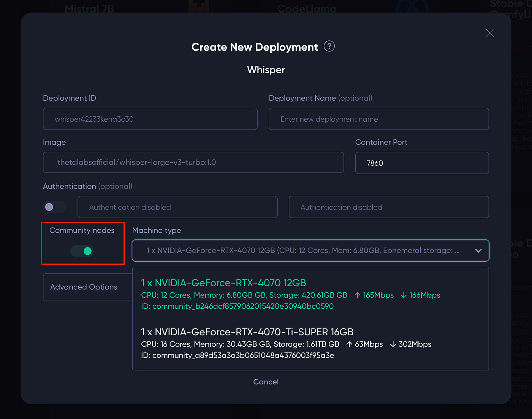Screen dimensions: 532x419
Task: Click the upload arrow beside 165Mbps
Action: point(357,295)
